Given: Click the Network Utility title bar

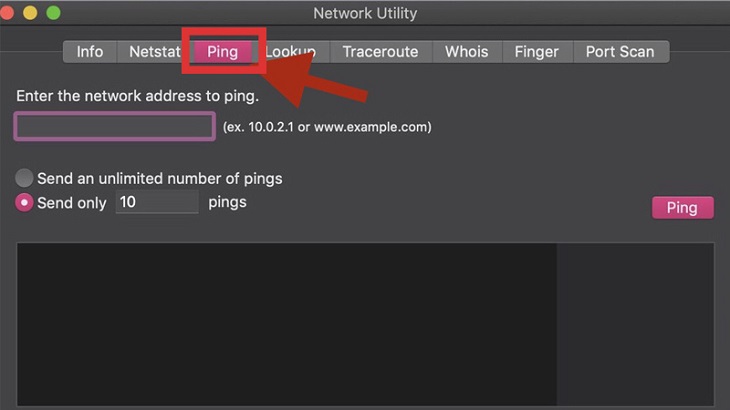Looking at the screenshot, I should point(365,13).
